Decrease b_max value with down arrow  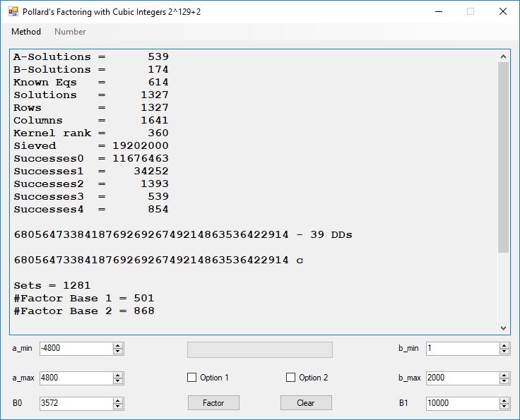point(504,381)
